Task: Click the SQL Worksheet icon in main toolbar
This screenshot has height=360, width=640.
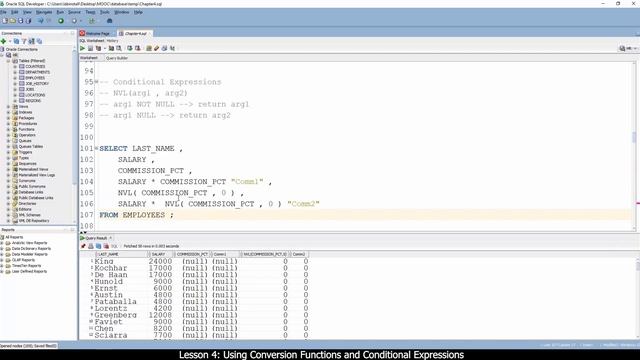Action: (92, 21)
